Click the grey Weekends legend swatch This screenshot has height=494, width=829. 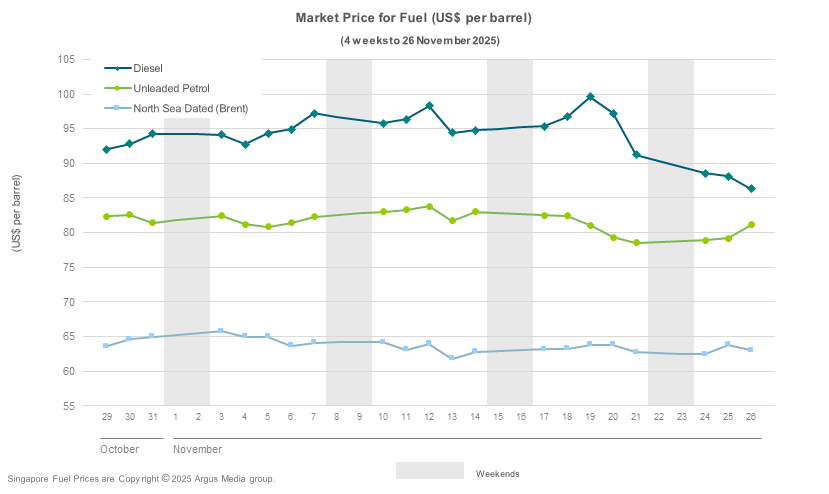(429, 471)
